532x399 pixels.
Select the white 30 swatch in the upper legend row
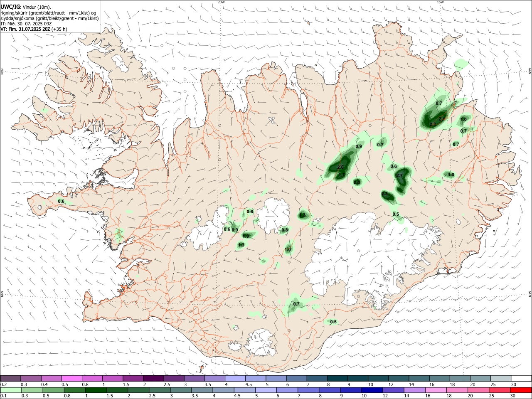[x=521, y=379]
